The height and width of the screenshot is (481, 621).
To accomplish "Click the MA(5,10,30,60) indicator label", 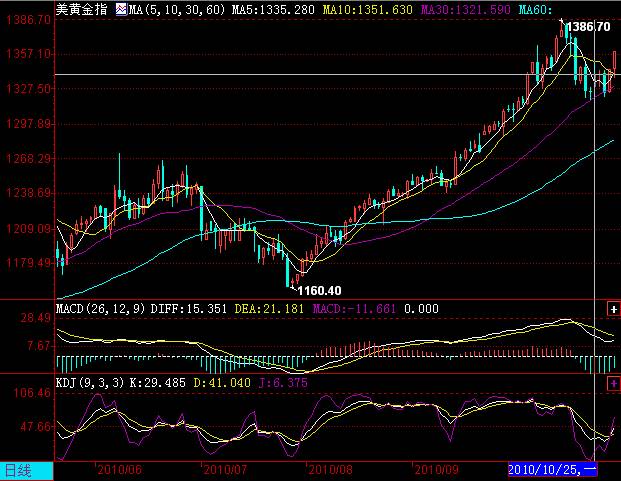I will [177, 10].
